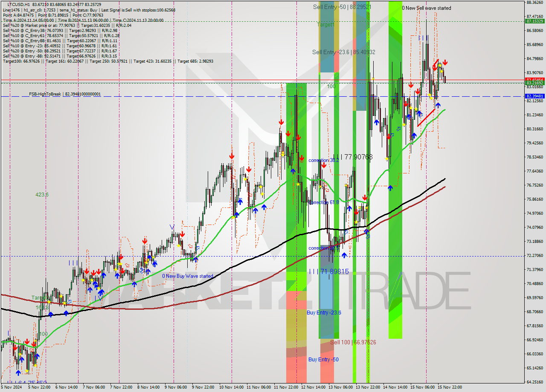The width and height of the screenshot is (546, 392).
Task: Click the '0 New Sell wave started' annotation
Action: tap(426, 8)
